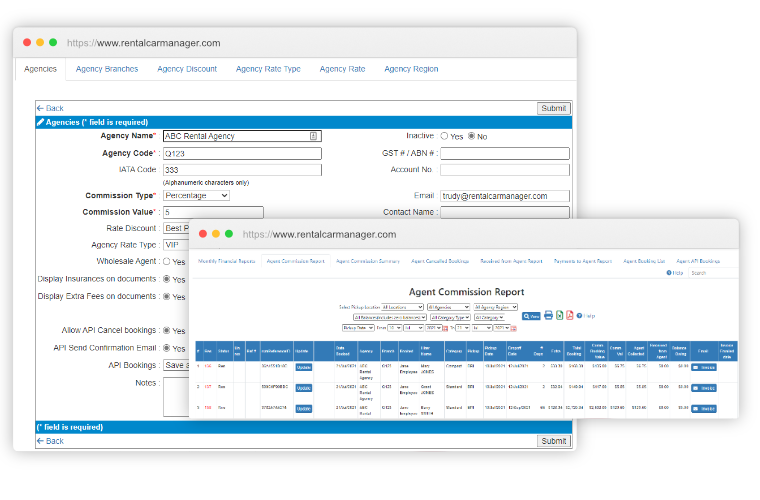The width and height of the screenshot is (760, 500).
Task: Click the blue help question mark icon
Action: click(x=578, y=315)
